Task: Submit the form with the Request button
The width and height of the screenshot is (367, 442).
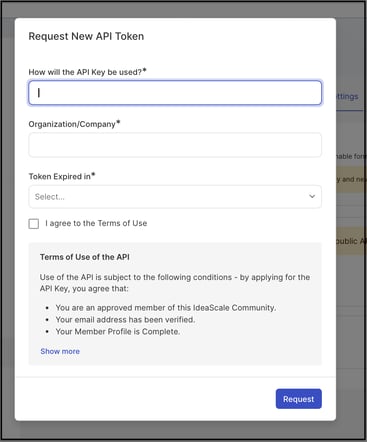Action: tap(299, 399)
